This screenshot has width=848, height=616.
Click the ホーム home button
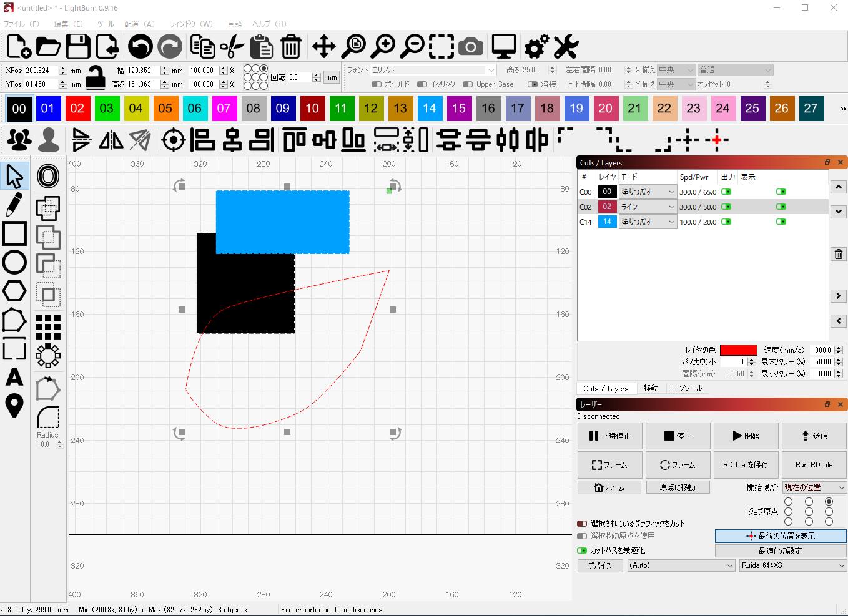[609, 487]
